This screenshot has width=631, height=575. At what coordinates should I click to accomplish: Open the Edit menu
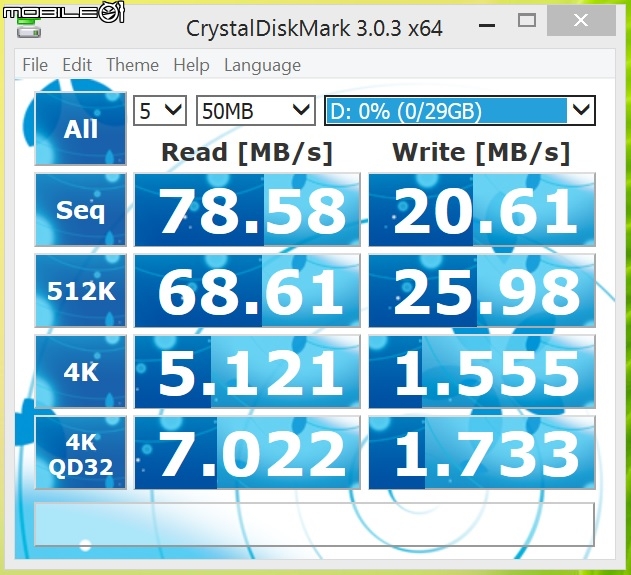(77, 65)
